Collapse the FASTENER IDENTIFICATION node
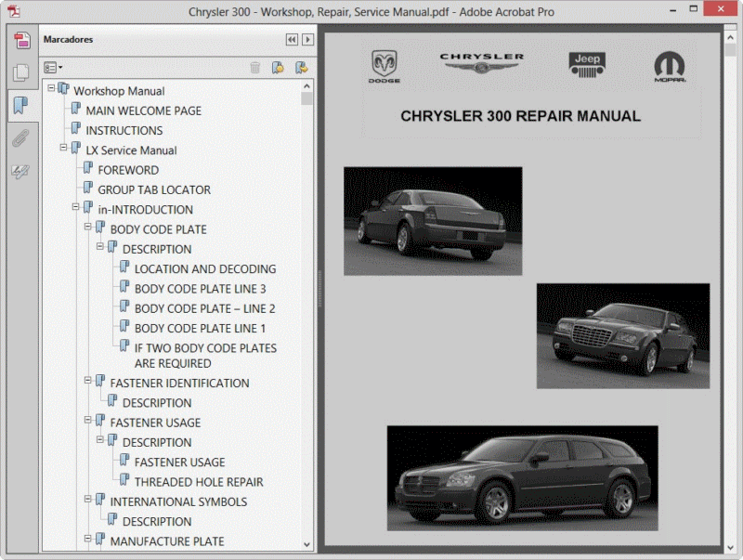This screenshot has width=743, height=560. [87, 380]
